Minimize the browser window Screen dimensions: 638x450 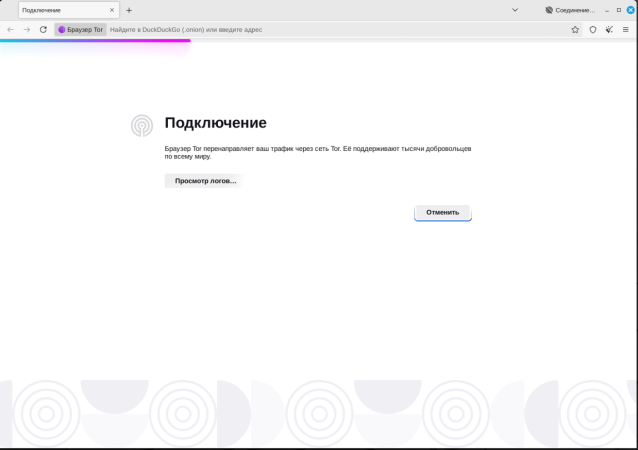click(607, 10)
